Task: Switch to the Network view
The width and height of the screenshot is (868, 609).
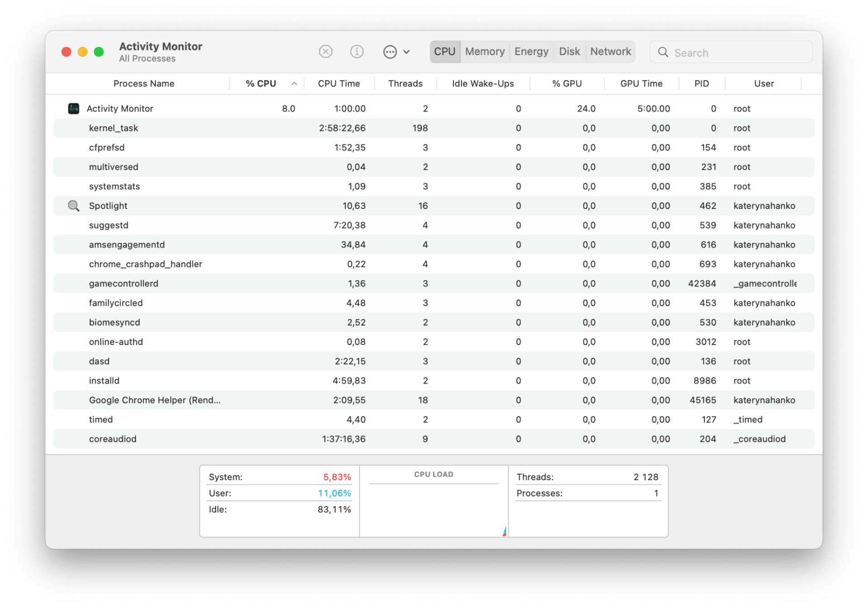Action: tap(610, 52)
